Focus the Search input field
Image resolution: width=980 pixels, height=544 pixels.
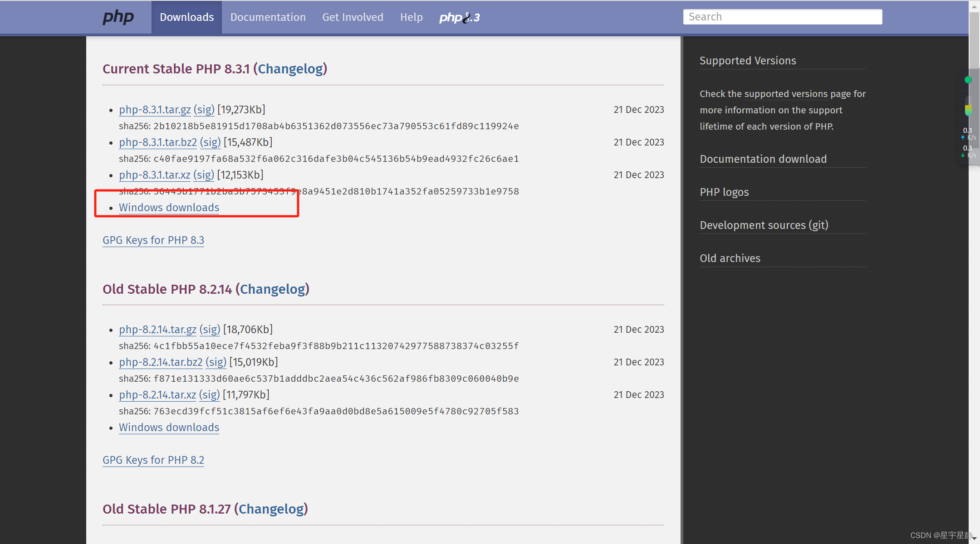pyautogui.click(x=782, y=17)
